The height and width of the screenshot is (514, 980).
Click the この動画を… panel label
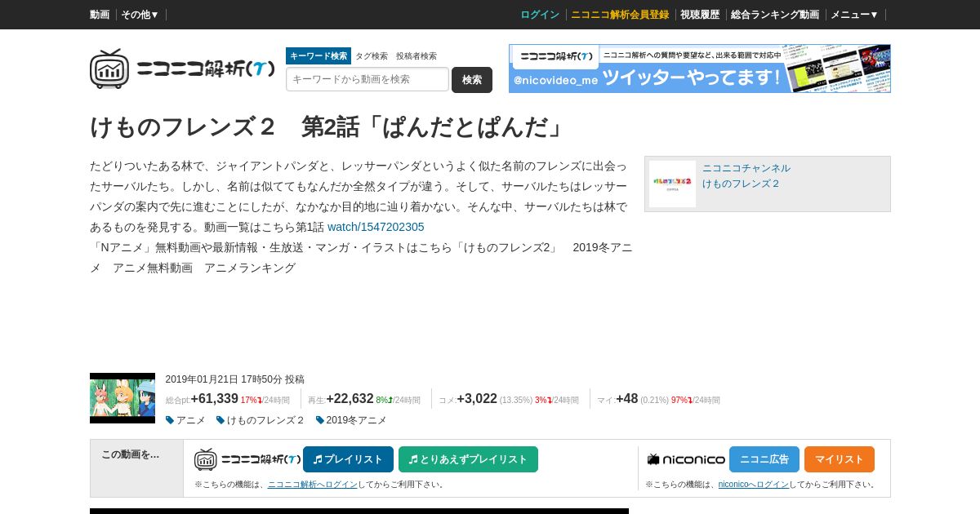click(x=131, y=454)
